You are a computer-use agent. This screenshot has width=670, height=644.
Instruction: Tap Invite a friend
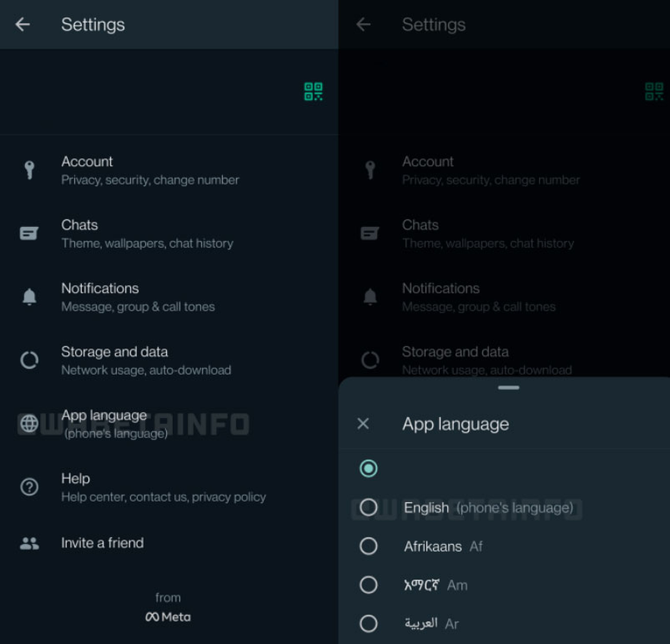(x=169, y=543)
